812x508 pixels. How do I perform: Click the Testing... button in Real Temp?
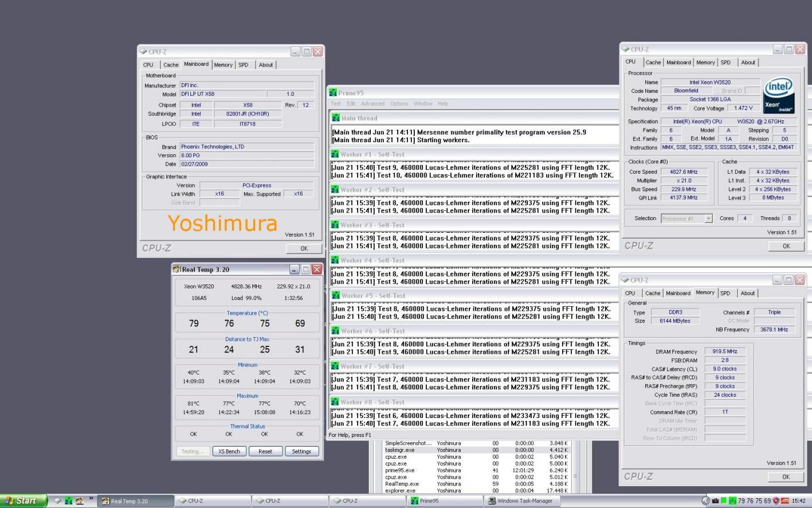[193, 451]
